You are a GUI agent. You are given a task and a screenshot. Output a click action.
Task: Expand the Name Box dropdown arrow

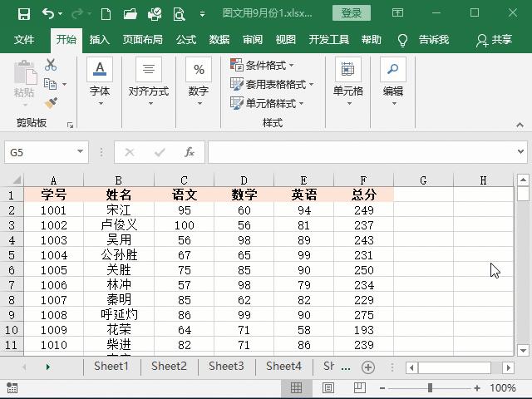click(81, 152)
